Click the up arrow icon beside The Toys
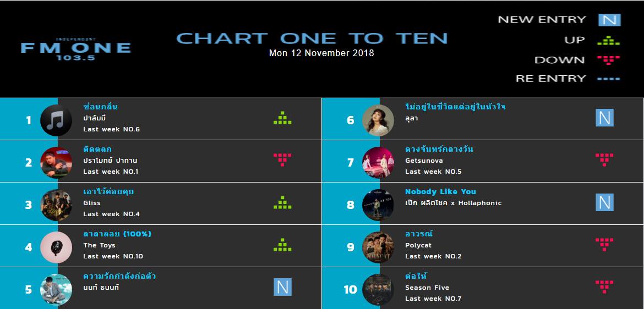The width and height of the screenshot is (644, 309). tap(282, 245)
